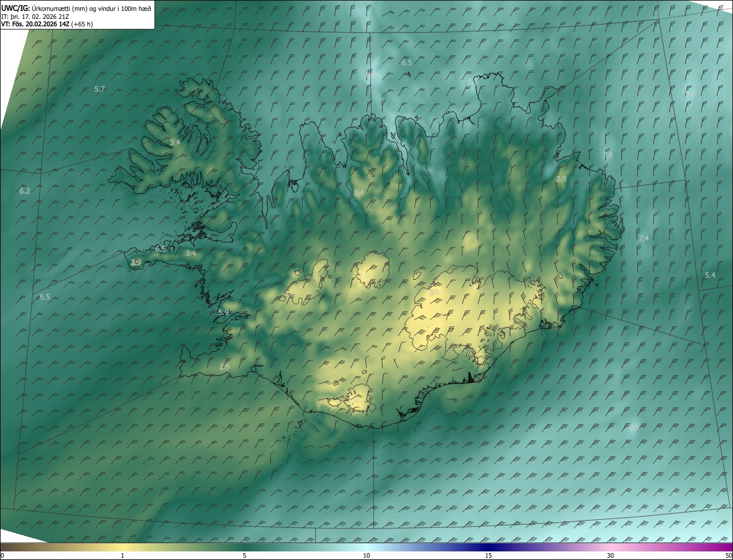The image size is (733, 560).
Task: Click the 7.4 value label off the coast
Action: [x=644, y=238]
